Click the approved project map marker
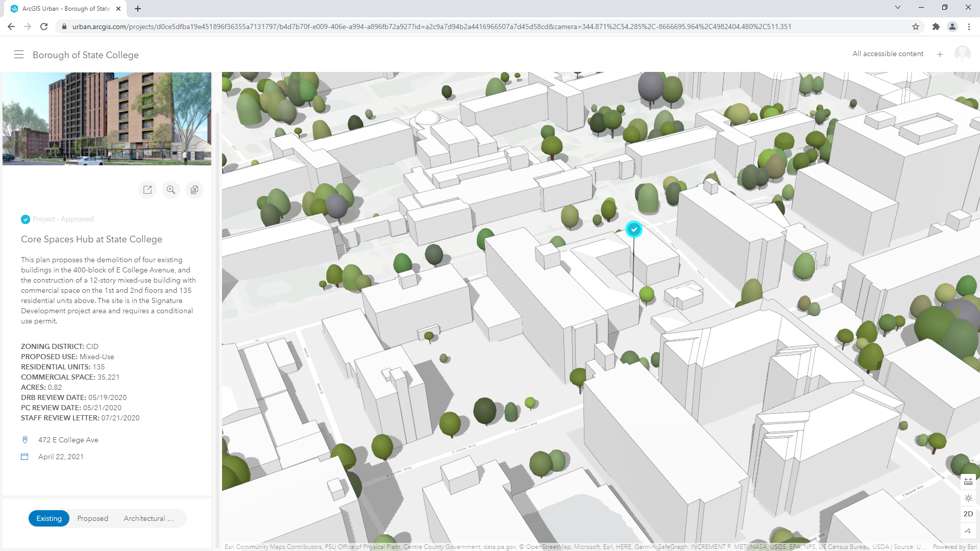Screen dimensions: 980x551 tap(634, 230)
